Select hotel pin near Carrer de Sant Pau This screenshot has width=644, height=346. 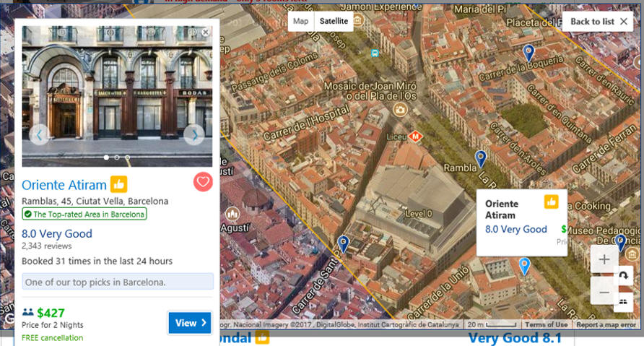pyautogui.click(x=344, y=244)
